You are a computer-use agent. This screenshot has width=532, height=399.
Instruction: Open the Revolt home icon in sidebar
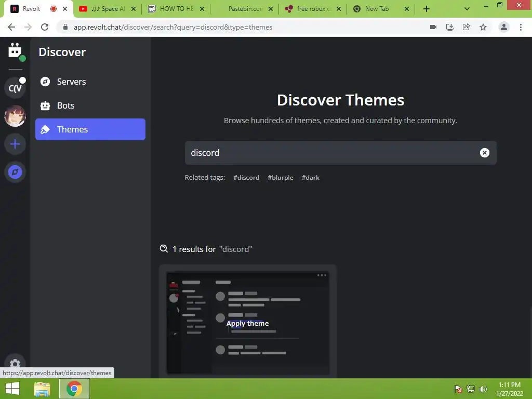[15, 51]
